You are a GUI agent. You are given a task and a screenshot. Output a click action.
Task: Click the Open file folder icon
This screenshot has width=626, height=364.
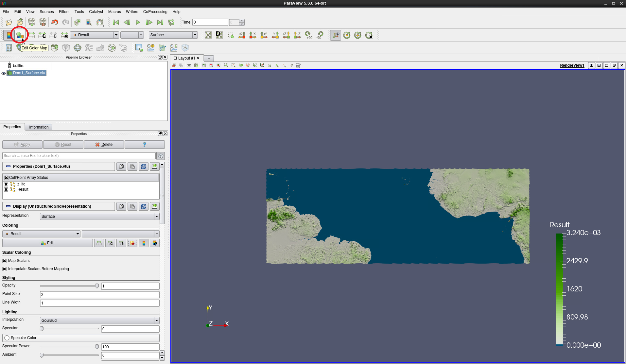coord(9,22)
